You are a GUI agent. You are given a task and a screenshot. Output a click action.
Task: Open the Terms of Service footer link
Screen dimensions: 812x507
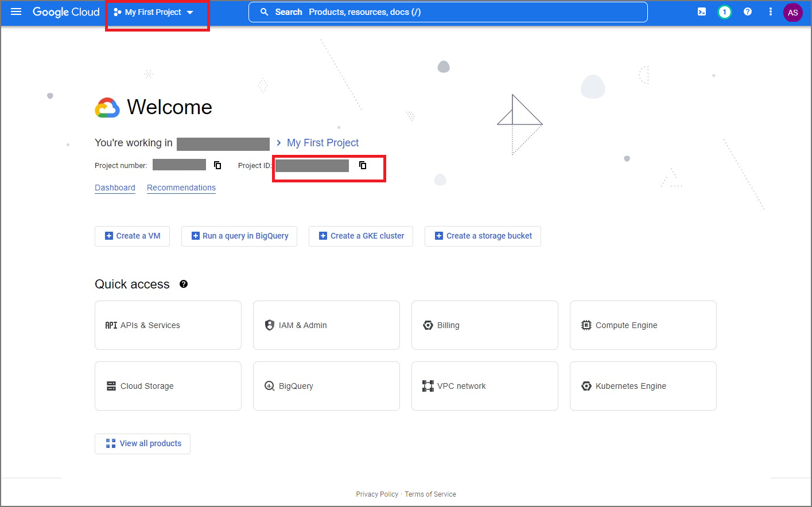(430, 494)
